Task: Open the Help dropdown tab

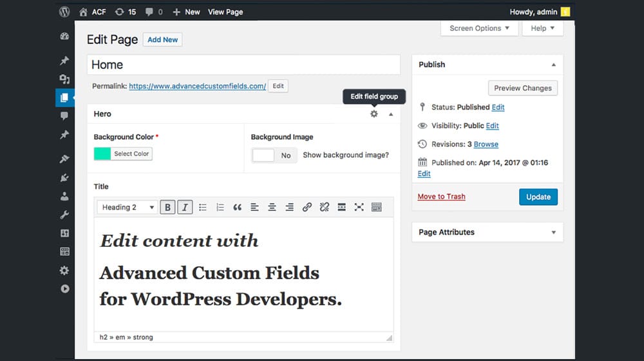Action: pyautogui.click(x=542, y=28)
